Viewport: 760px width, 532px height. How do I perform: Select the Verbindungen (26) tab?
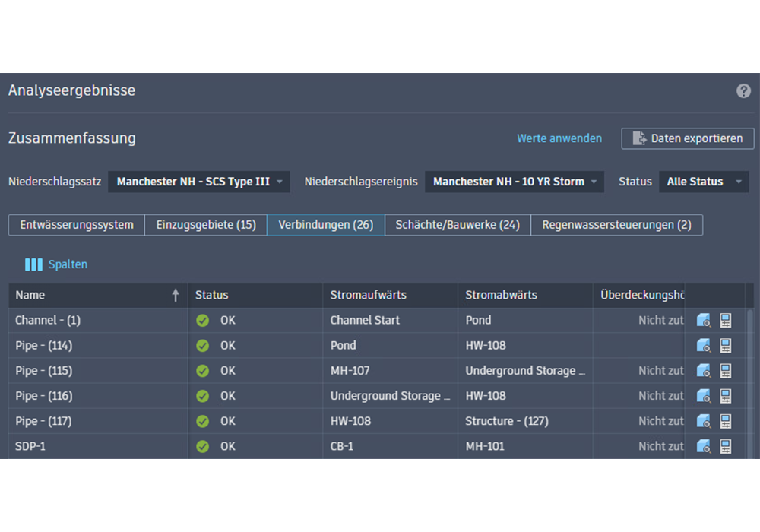point(326,225)
